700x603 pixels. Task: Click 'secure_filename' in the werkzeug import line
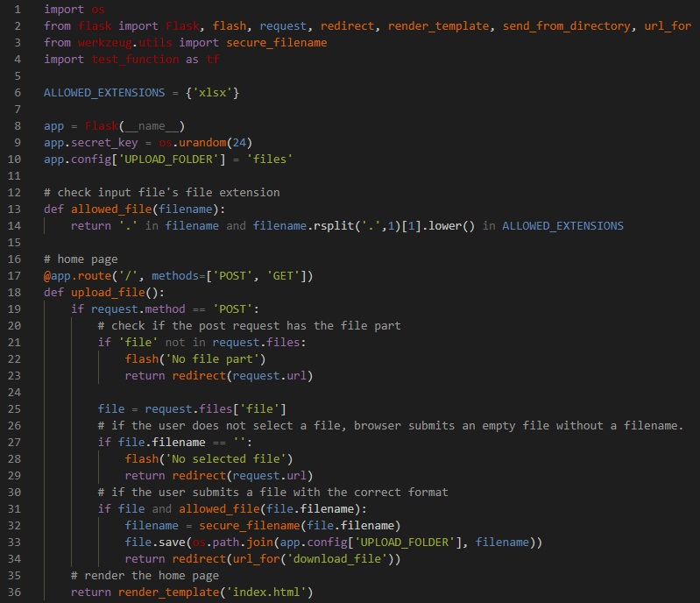click(276, 42)
